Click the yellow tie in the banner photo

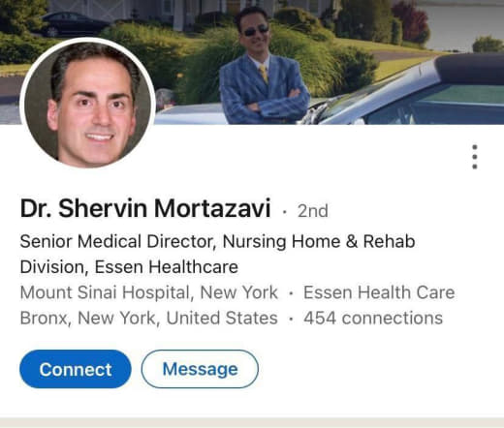(x=264, y=74)
